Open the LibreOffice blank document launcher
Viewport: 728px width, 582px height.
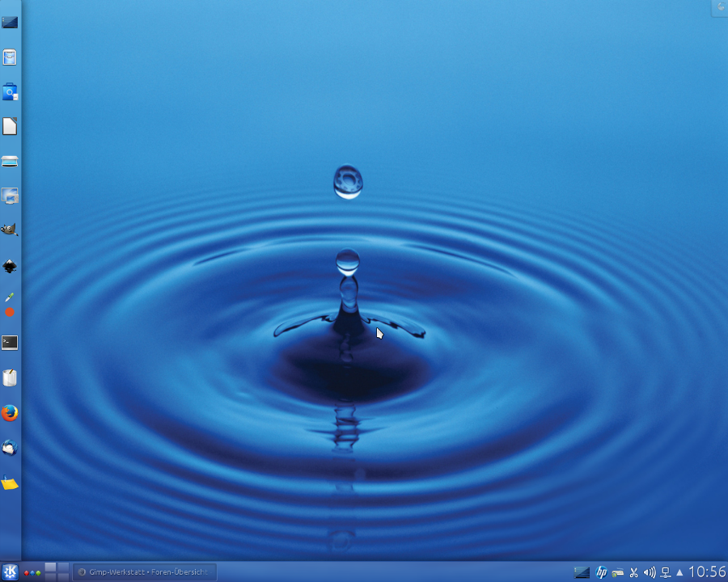[10, 126]
